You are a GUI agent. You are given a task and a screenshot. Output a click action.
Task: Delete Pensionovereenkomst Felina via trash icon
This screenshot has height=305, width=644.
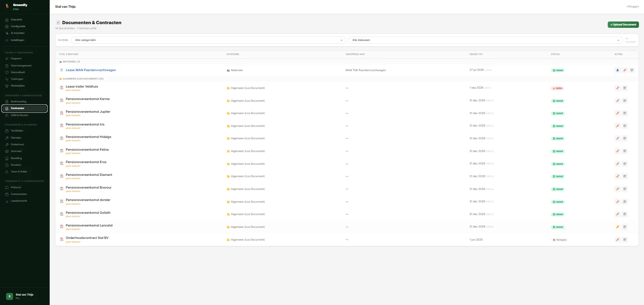pos(625,151)
